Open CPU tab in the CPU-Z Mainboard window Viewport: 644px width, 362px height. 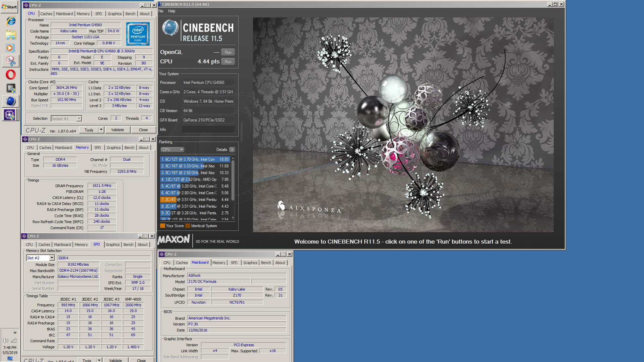point(167,263)
